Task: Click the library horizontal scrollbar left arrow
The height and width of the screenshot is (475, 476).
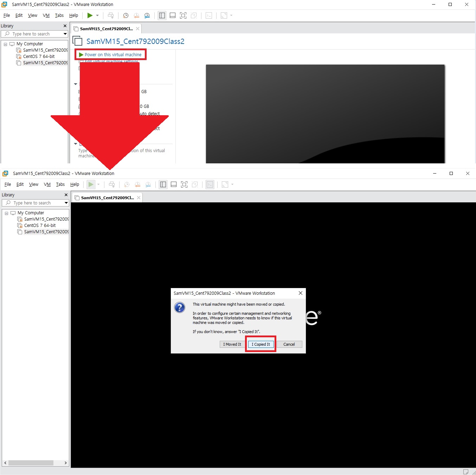Action: (x=5, y=463)
